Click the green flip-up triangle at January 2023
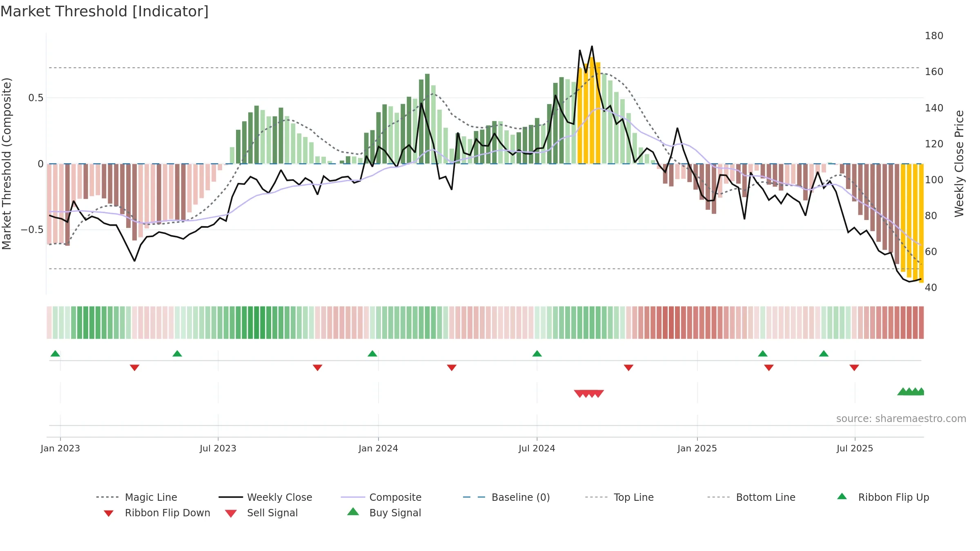The height and width of the screenshot is (551, 980). (55, 353)
